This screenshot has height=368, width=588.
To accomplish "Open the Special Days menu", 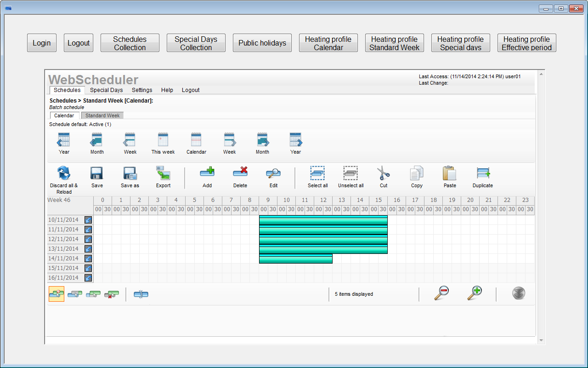I will 106,90.
